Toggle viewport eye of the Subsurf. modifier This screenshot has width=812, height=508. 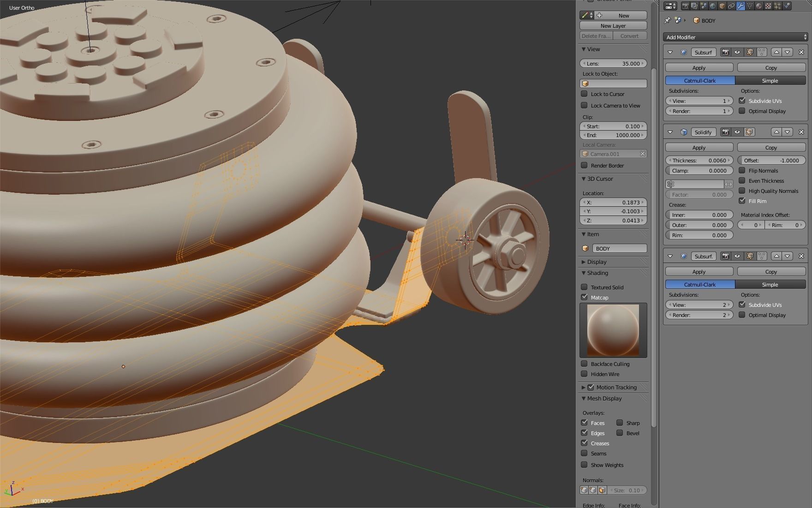pyautogui.click(x=737, y=256)
